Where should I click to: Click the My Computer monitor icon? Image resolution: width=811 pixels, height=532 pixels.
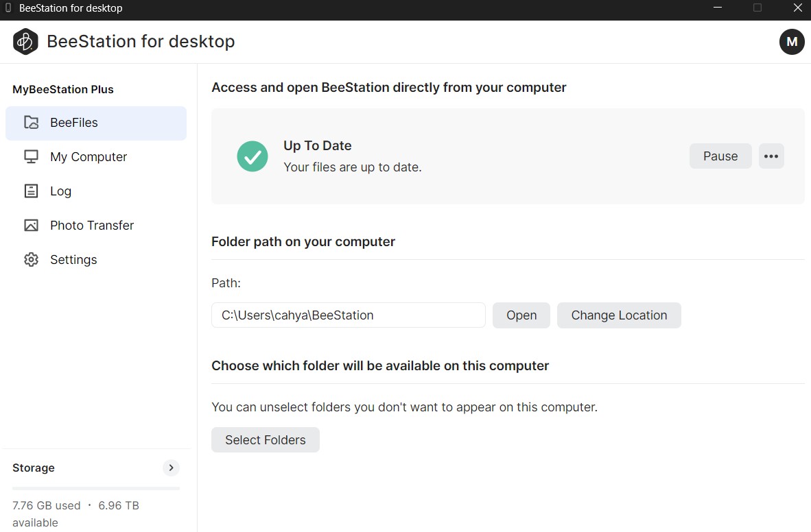point(31,157)
